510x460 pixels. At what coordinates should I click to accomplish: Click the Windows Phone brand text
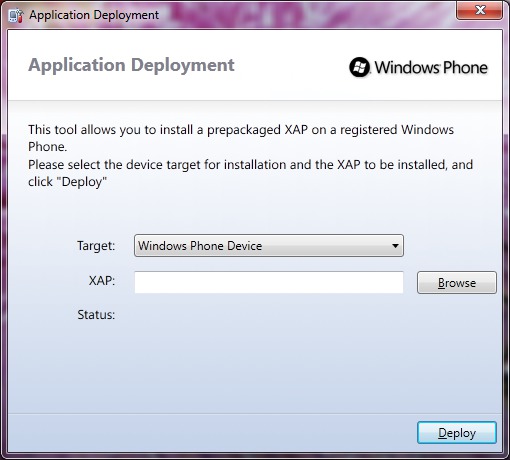coord(431,67)
